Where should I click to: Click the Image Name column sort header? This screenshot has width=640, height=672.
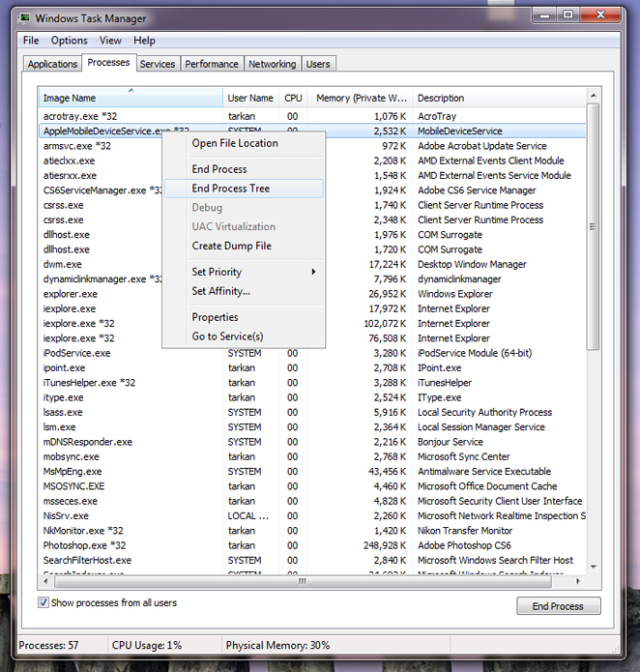[x=131, y=98]
